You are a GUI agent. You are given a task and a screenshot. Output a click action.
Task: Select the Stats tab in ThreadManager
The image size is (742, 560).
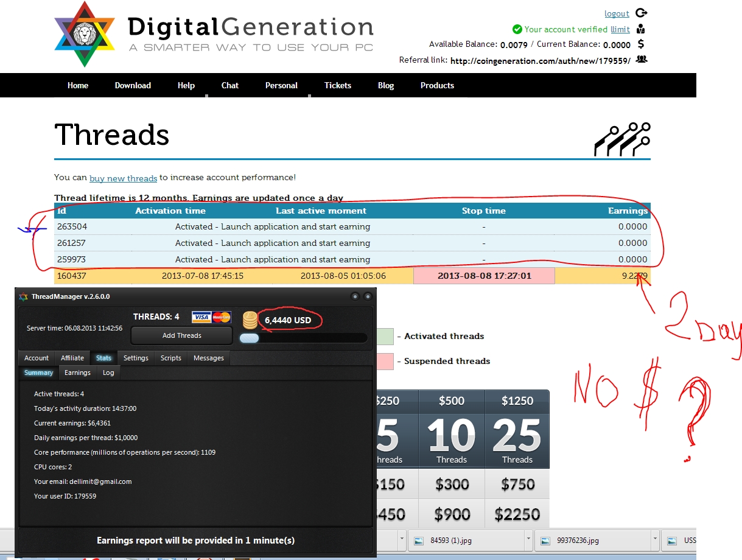(x=103, y=358)
